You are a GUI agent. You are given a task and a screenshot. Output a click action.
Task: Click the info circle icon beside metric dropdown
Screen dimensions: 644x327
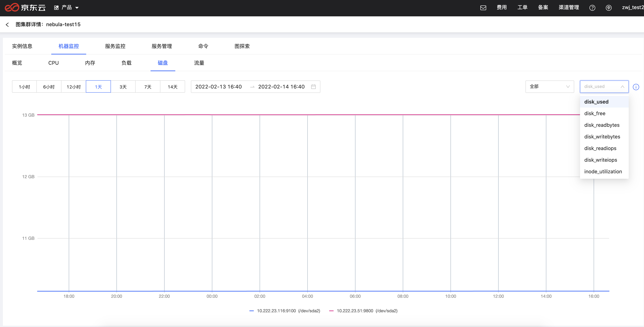636,87
